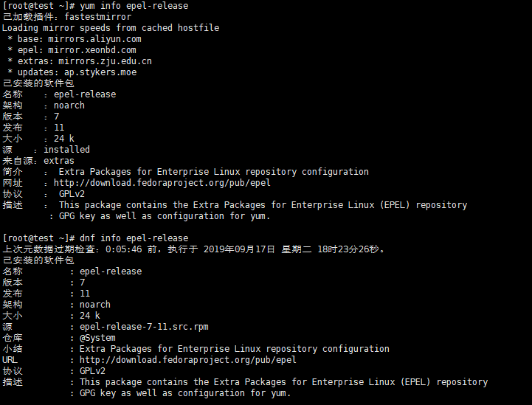Screen dimensions: 532x405
Task: Click the @System repository value
Action: click(97, 338)
